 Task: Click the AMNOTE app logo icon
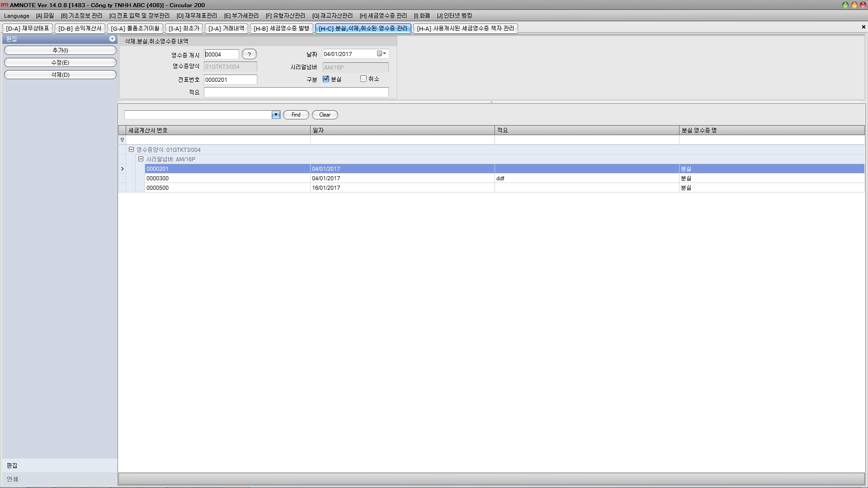click(5, 5)
